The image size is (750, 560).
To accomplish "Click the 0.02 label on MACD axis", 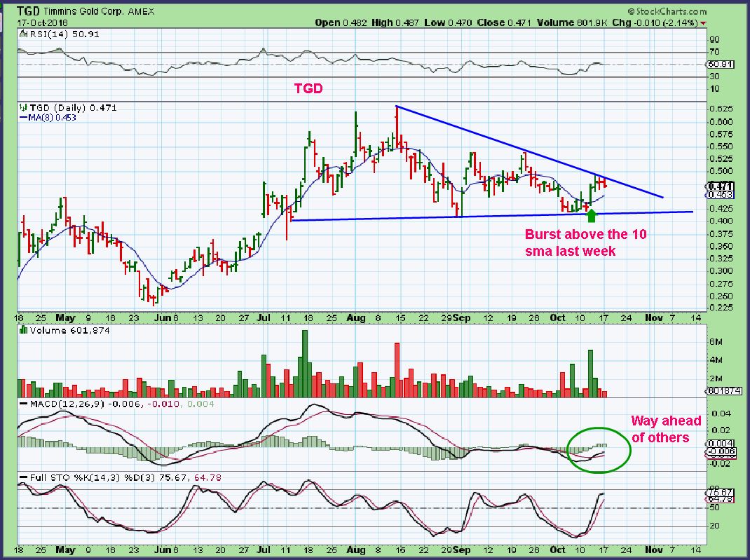I will pyautogui.click(x=721, y=430).
